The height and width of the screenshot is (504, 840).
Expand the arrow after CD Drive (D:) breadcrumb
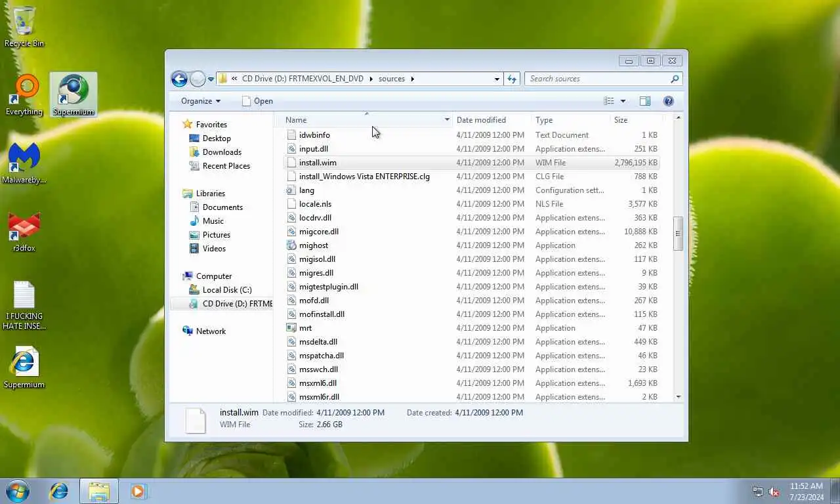tap(371, 79)
